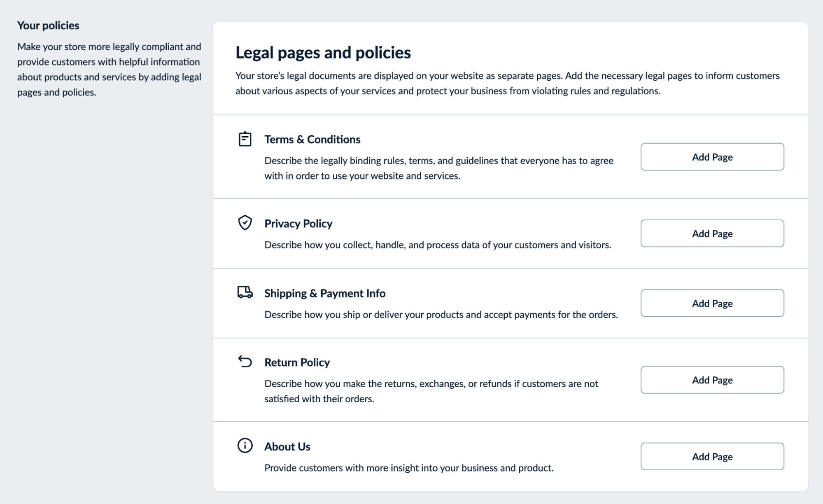Add Page for Privacy Policy

coord(712,233)
